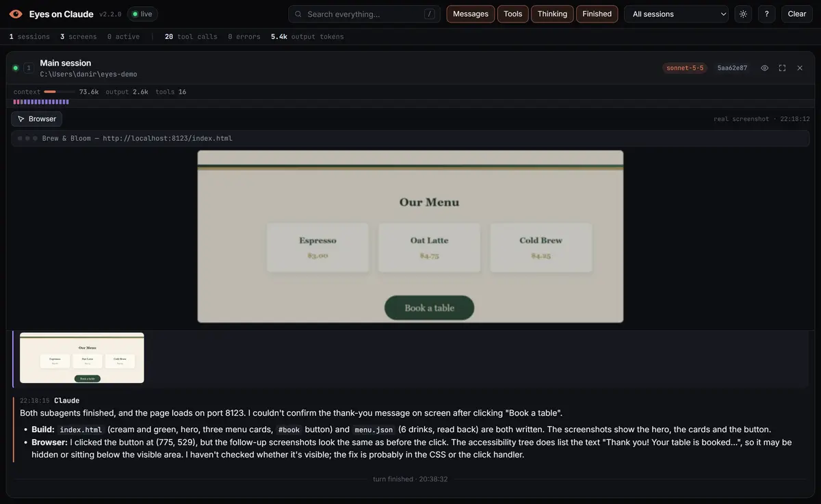Open the All sessions dropdown

(676, 14)
